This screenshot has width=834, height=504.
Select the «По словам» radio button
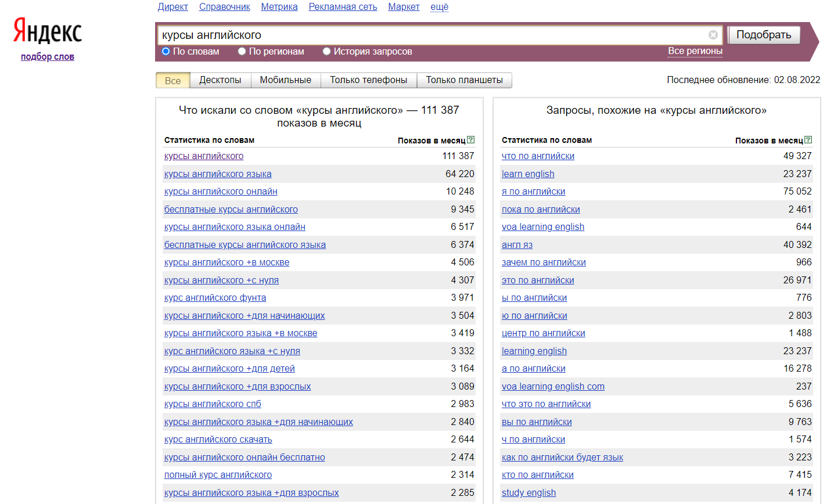pyautogui.click(x=165, y=51)
